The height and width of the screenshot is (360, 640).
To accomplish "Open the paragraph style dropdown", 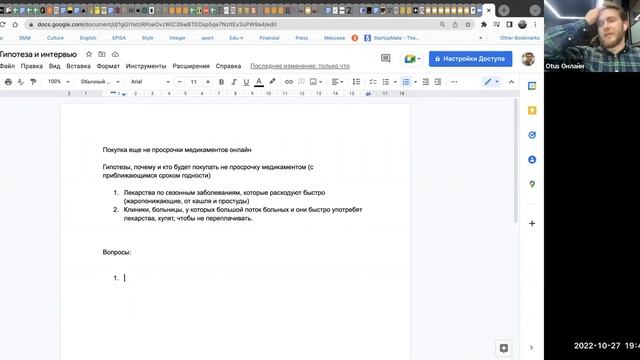I will (x=100, y=82).
